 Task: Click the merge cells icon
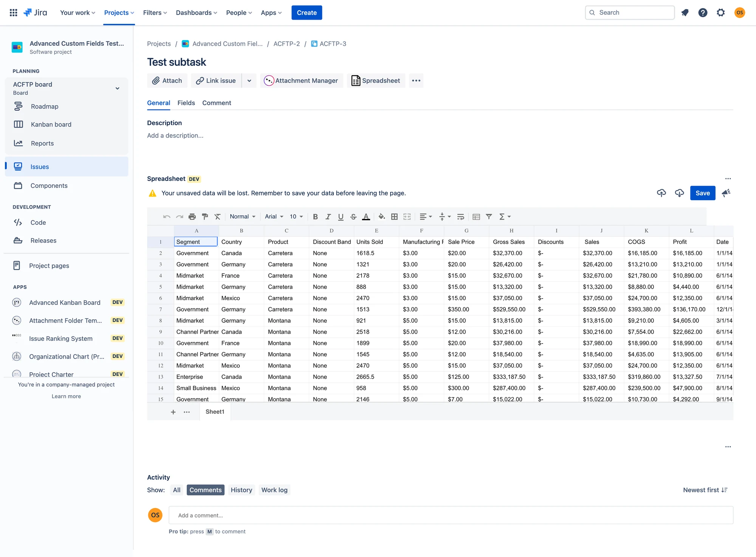click(407, 217)
